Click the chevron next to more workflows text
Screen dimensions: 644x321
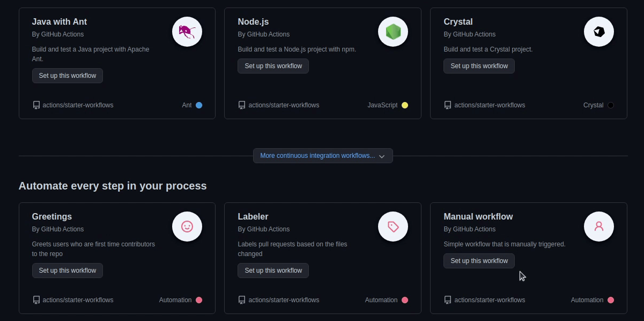click(x=382, y=156)
